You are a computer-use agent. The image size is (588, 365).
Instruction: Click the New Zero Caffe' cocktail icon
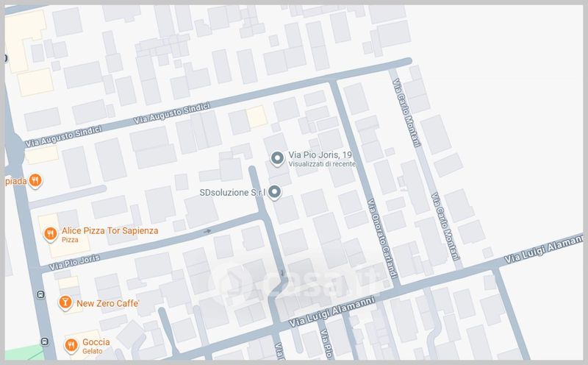[x=65, y=302]
